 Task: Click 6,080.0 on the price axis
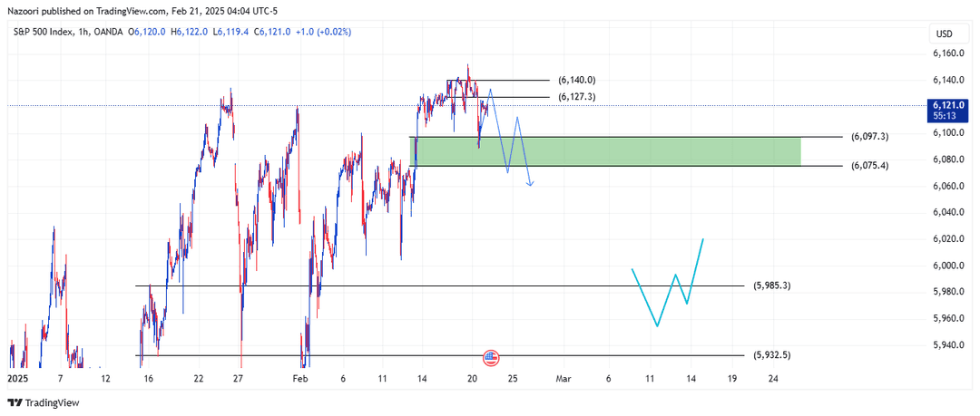[x=948, y=160]
